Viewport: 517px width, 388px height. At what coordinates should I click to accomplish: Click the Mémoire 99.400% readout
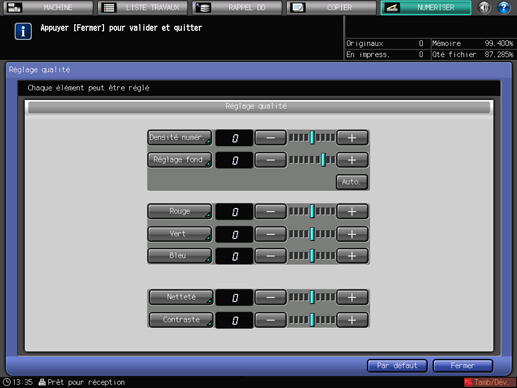point(473,43)
